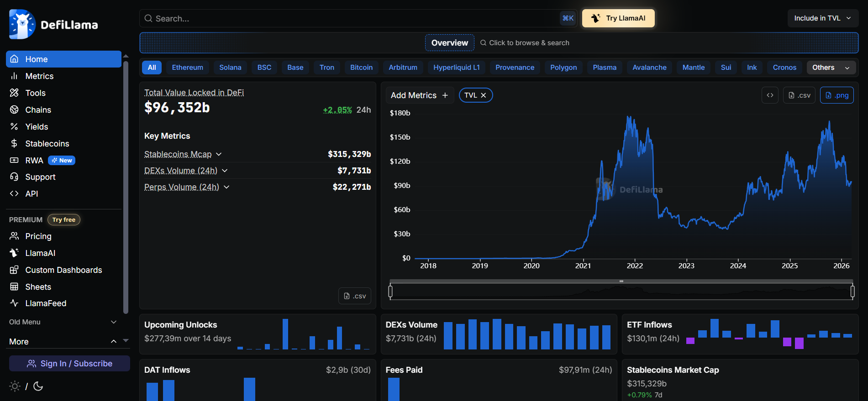Select the Hyperliquid L1 chain tab
This screenshot has width=868, height=401.
click(x=457, y=68)
